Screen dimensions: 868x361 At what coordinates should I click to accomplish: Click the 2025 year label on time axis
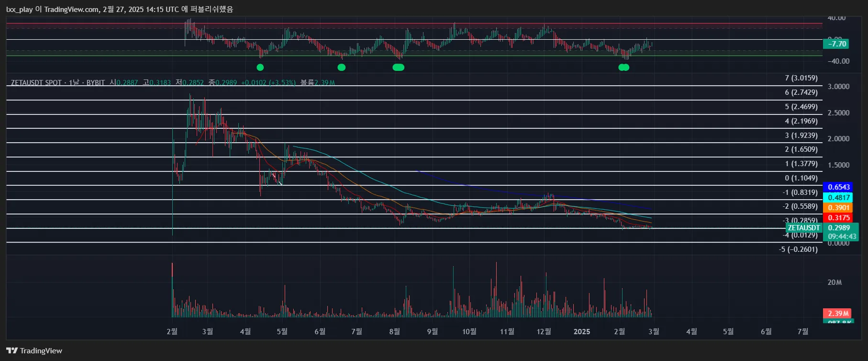(582, 331)
